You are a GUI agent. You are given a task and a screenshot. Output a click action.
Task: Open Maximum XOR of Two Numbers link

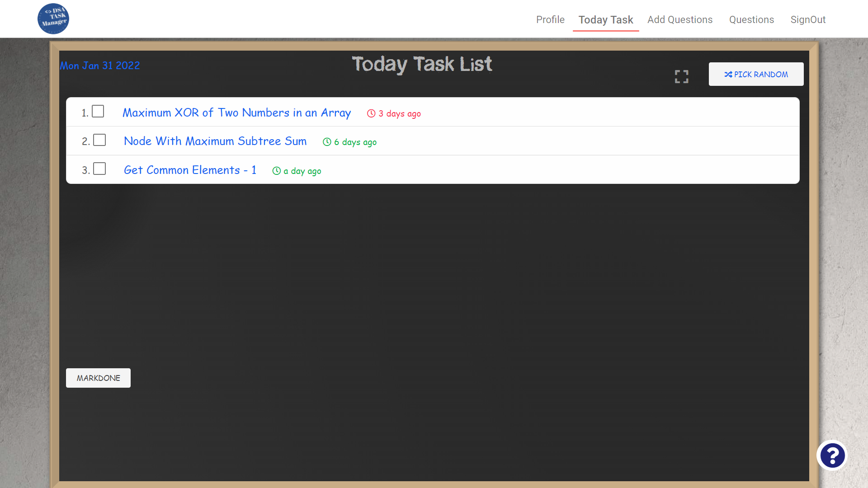point(236,113)
